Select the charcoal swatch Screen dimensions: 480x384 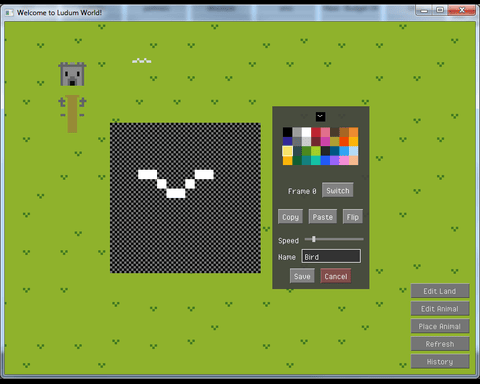tap(325, 151)
